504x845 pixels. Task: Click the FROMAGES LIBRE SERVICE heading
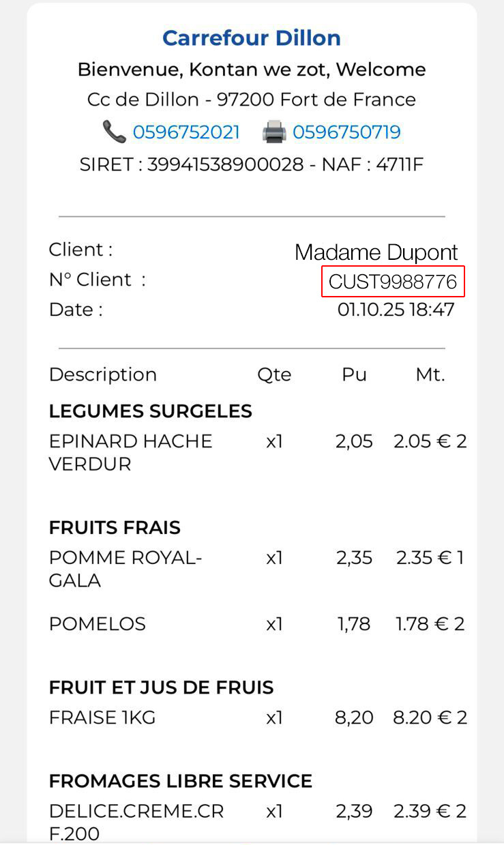(x=181, y=781)
